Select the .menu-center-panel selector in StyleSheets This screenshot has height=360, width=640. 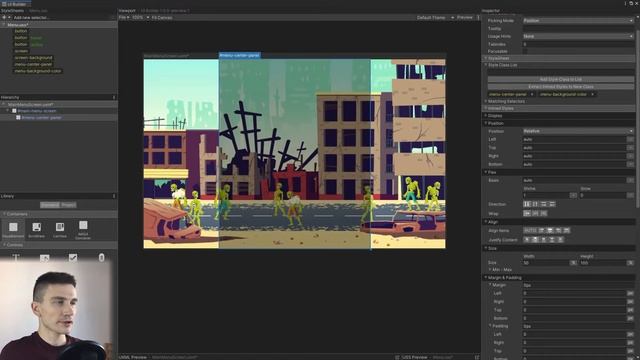[x=33, y=64]
